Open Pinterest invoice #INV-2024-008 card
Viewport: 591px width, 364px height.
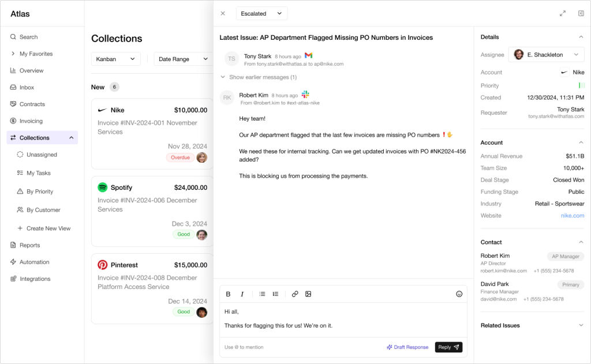pyautogui.click(x=152, y=288)
